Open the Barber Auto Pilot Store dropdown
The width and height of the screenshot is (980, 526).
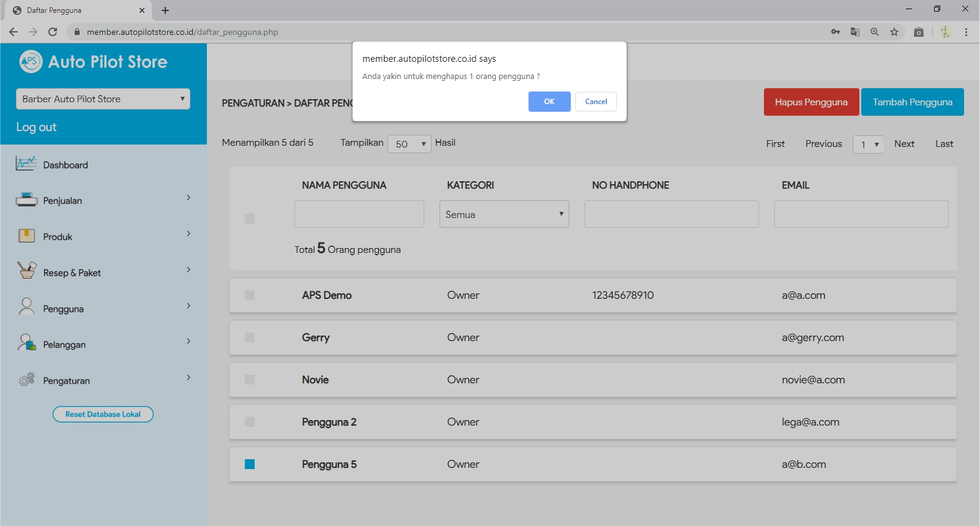103,99
